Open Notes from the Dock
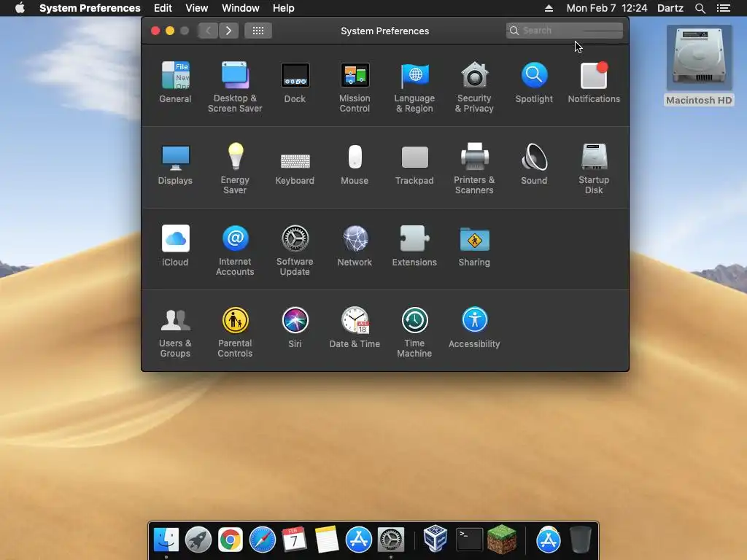Viewport: 747px width, 560px height. coord(327,540)
